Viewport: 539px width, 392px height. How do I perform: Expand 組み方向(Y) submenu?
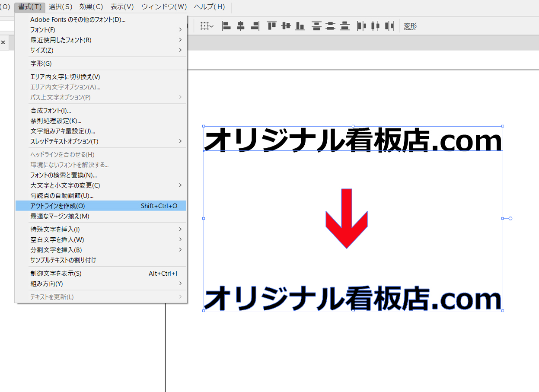pyautogui.click(x=100, y=284)
